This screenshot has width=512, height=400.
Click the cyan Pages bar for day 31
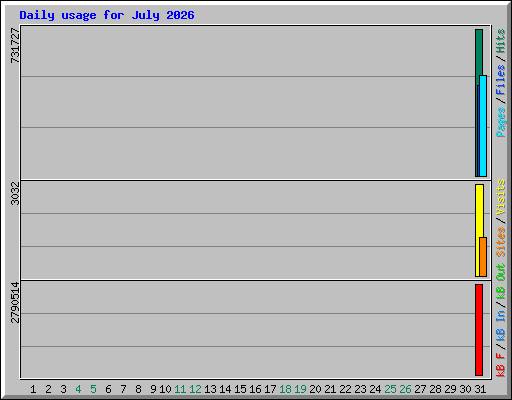(483, 126)
